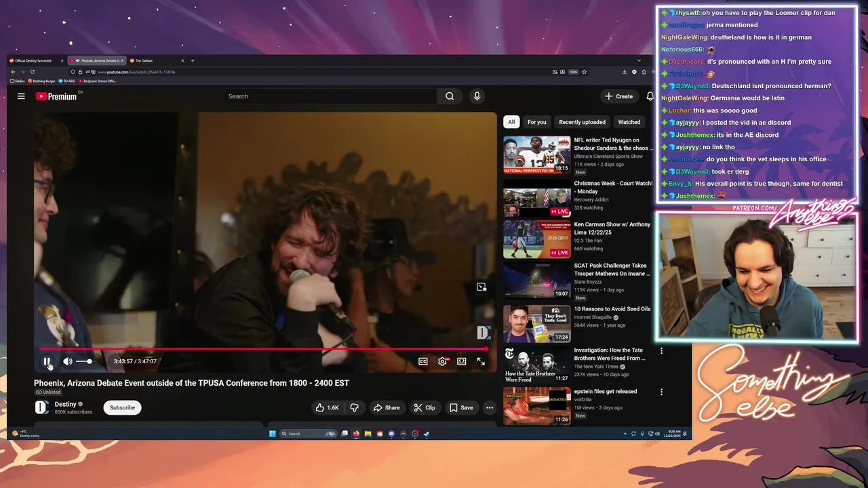This screenshot has height=488, width=868.
Task: Bookmark this page with star icon
Action: point(584,72)
